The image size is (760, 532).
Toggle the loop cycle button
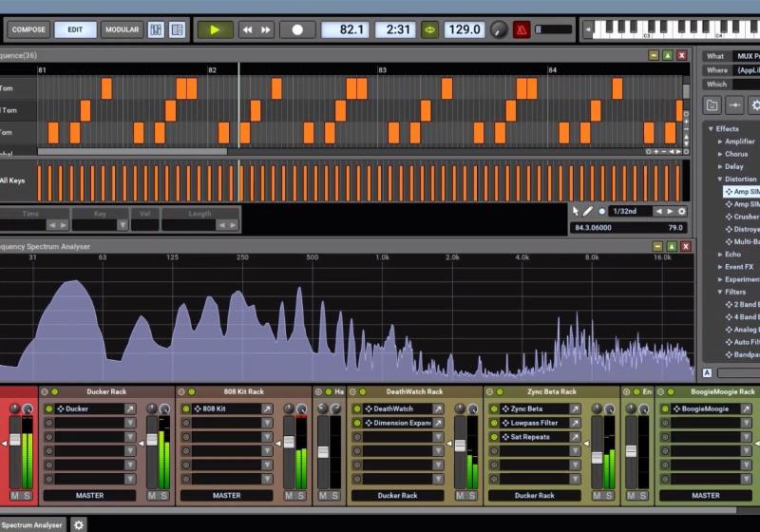[429, 29]
